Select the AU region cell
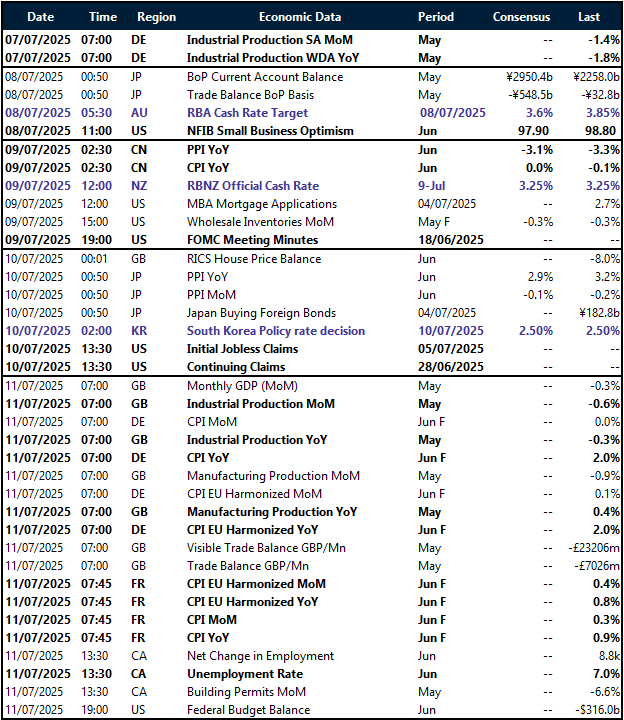Screen dimensions: 624x720 click(139, 113)
